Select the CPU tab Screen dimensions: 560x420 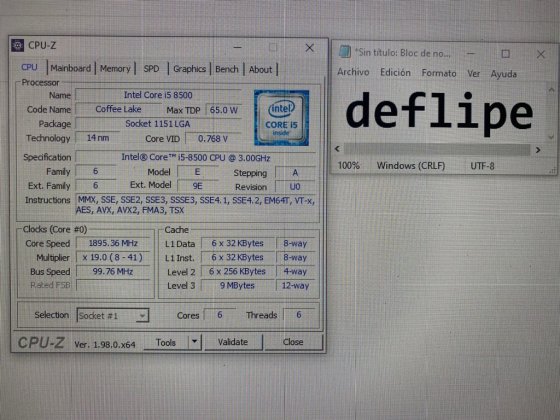pyautogui.click(x=29, y=67)
